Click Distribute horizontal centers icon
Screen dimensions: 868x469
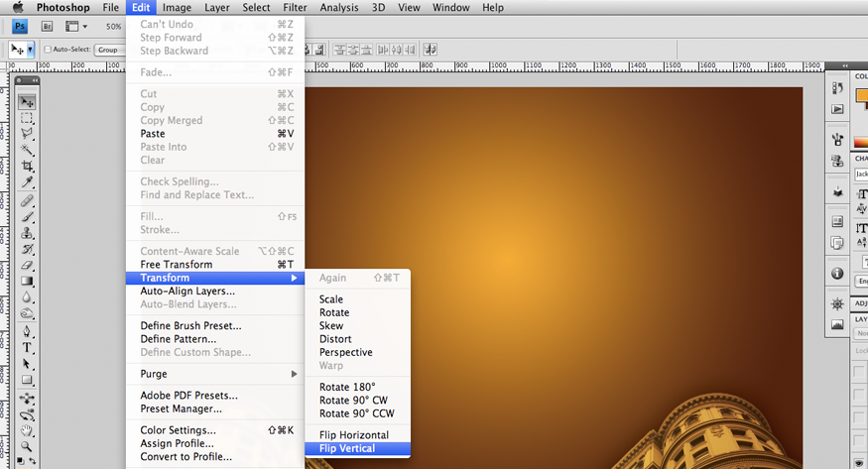397,50
